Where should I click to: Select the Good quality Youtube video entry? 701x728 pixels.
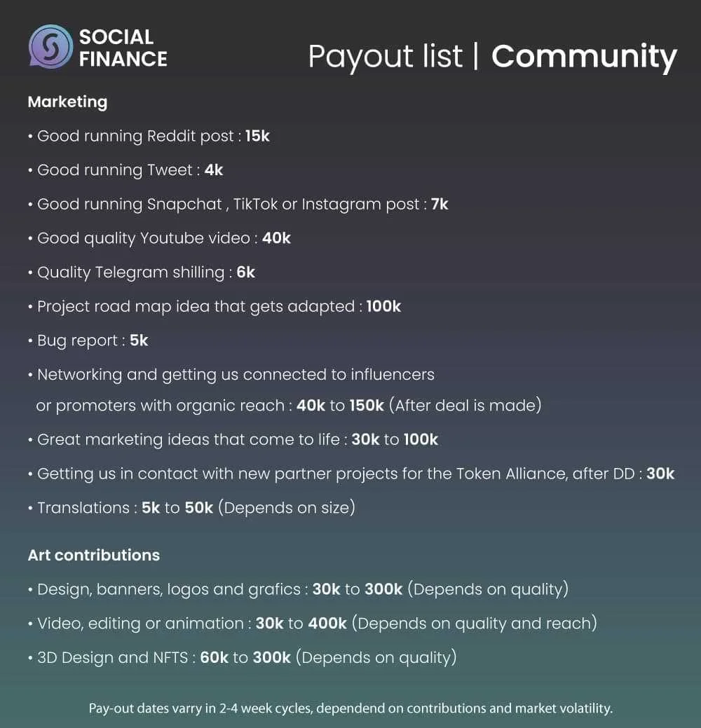coord(159,239)
